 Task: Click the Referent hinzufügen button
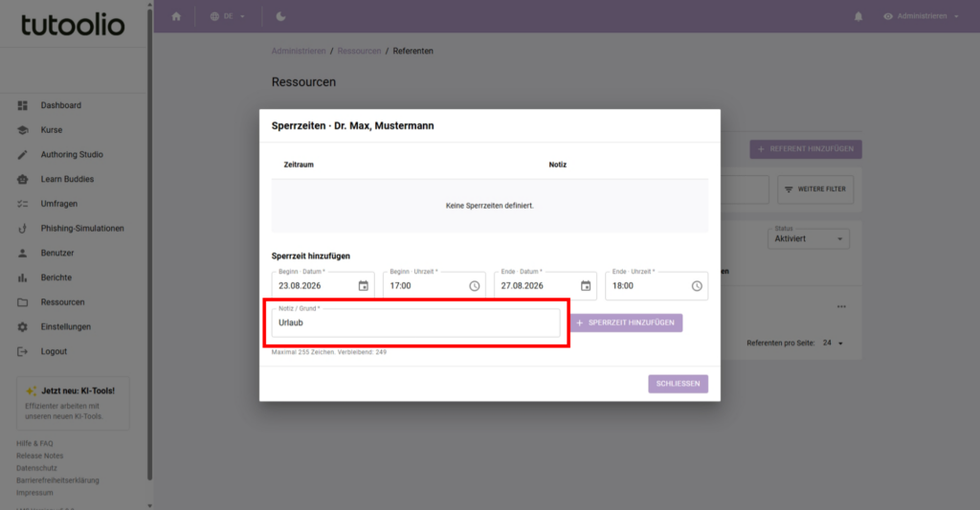tap(806, 148)
